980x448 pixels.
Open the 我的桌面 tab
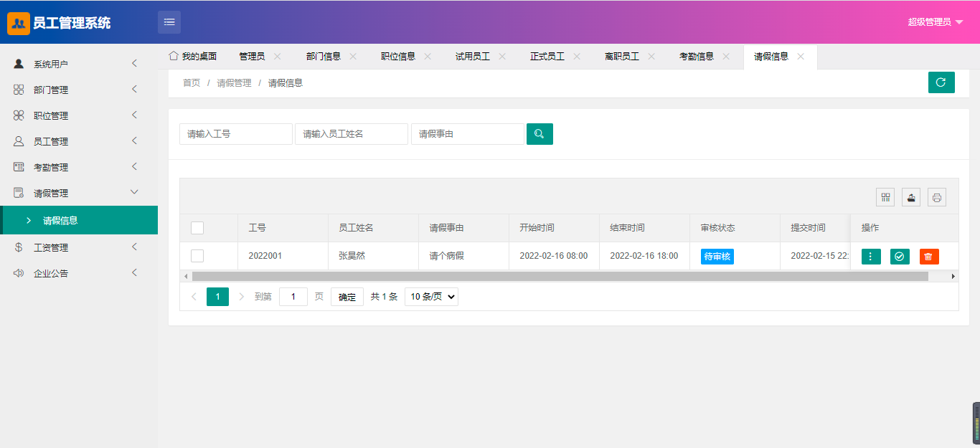pyautogui.click(x=192, y=57)
